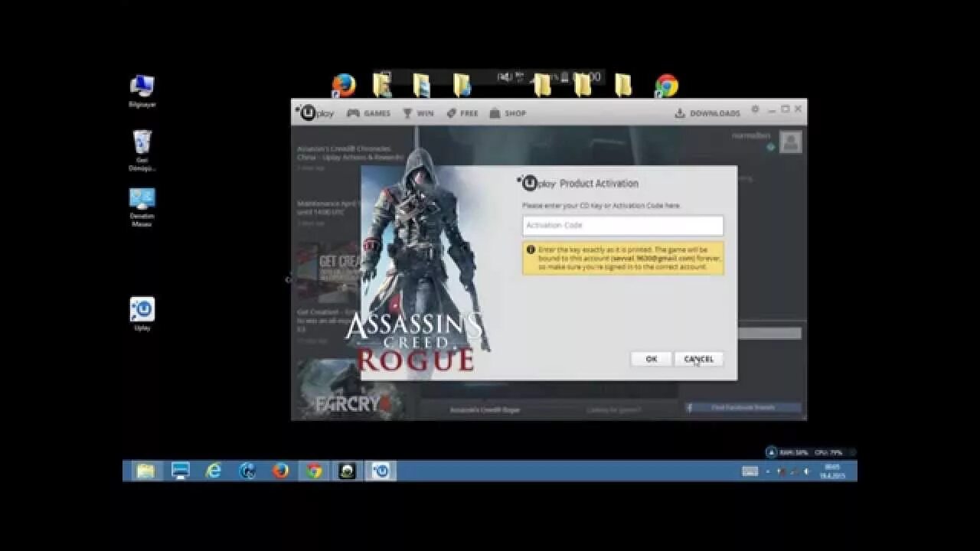Viewport: 980px width, 551px height.
Task: Open the on-screen keyboard tray icon
Action: click(x=750, y=471)
